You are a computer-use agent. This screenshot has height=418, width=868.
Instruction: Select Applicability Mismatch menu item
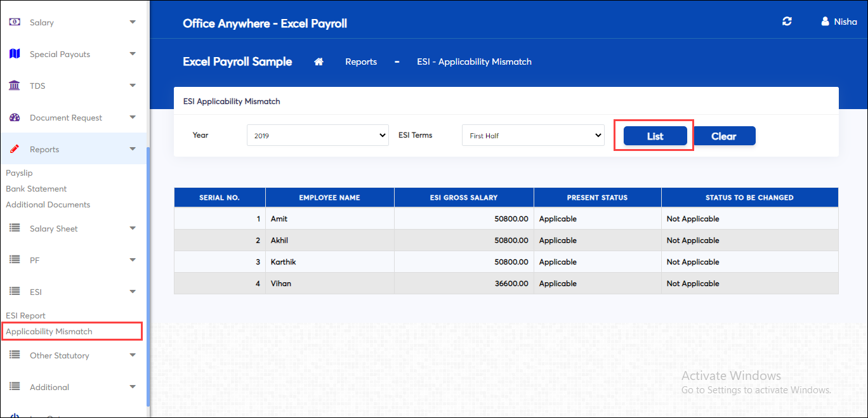(x=49, y=331)
